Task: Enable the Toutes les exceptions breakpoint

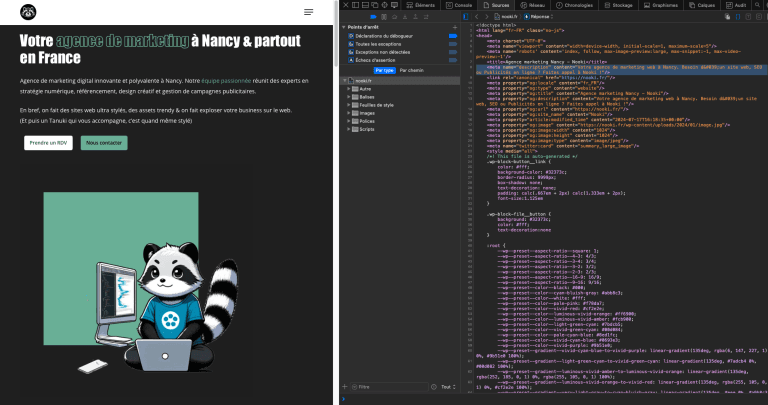Action: coord(453,44)
